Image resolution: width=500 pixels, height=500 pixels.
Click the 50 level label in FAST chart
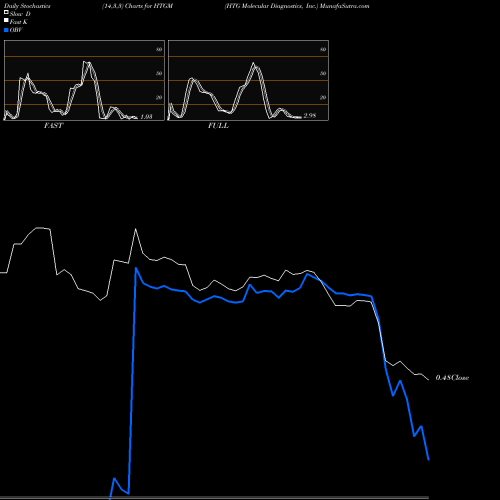coord(159,74)
